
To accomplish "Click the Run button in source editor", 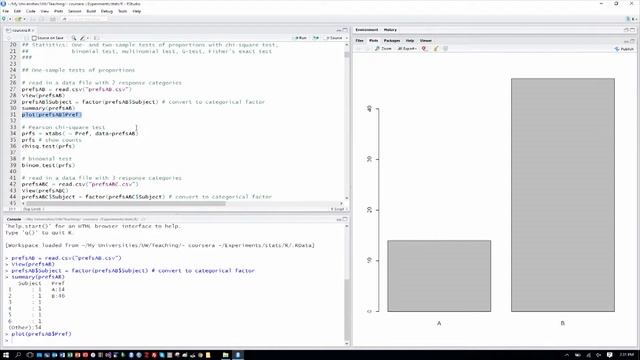I will pos(301,38).
